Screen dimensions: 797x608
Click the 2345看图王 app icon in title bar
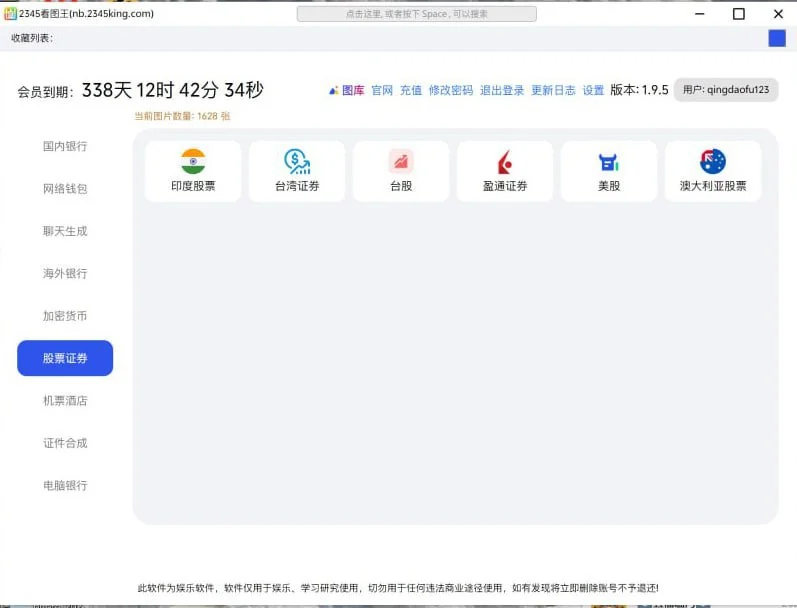click(x=10, y=14)
